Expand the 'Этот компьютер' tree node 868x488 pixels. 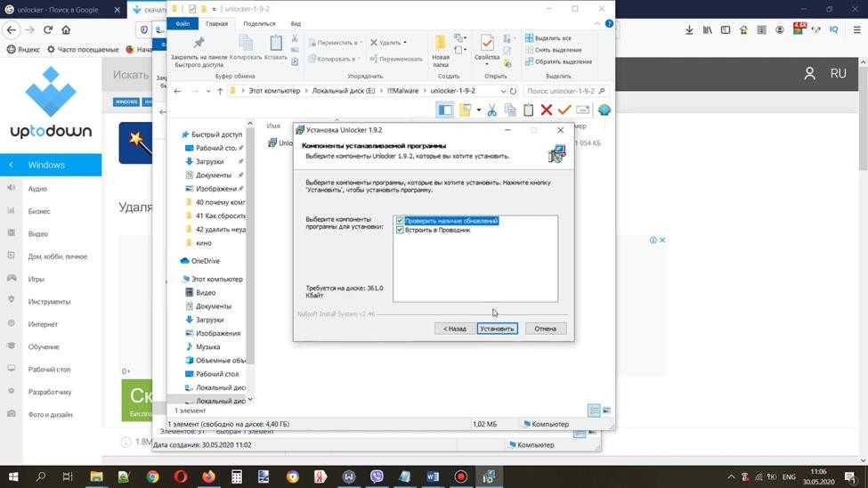click(176, 279)
